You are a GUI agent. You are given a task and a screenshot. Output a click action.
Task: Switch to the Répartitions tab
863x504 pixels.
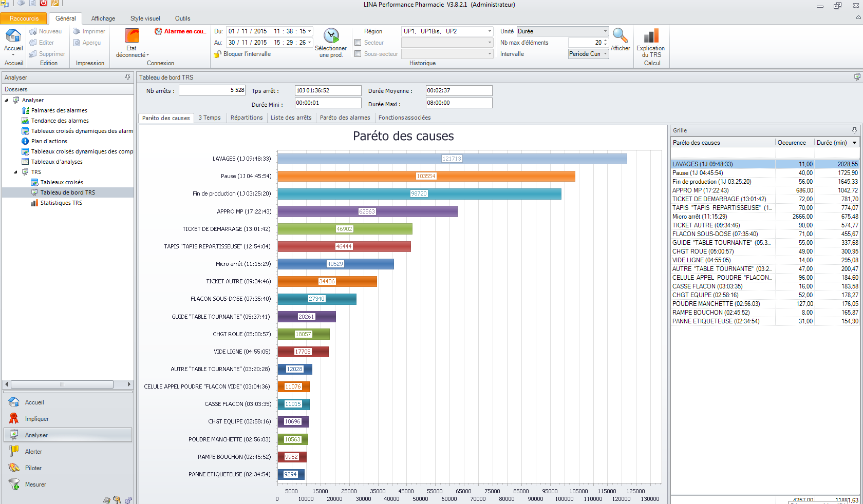pyautogui.click(x=247, y=118)
